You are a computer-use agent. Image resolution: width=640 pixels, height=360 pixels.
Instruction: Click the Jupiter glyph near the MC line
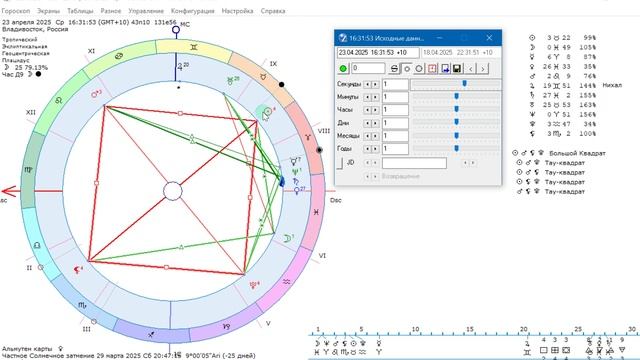pyautogui.click(x=180, y=67)
